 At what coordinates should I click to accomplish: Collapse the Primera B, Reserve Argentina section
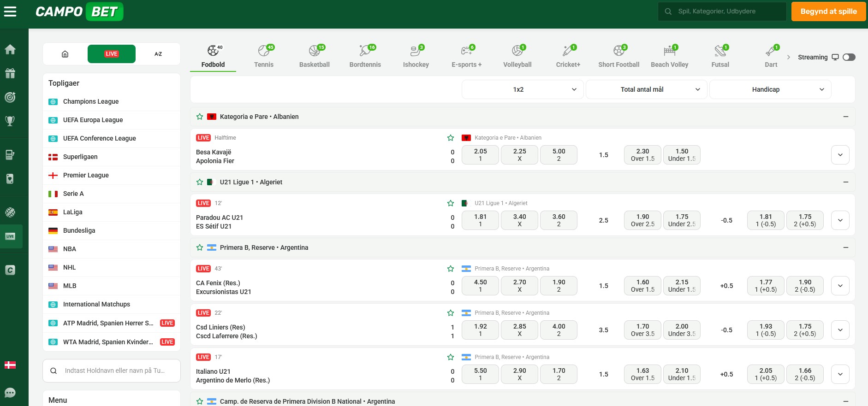(x=846, y=247)
